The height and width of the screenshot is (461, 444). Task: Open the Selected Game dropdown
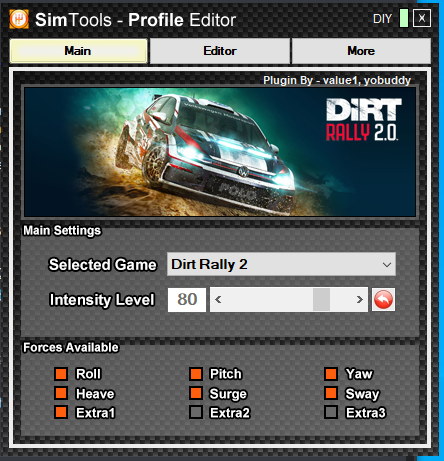point(281,264)
